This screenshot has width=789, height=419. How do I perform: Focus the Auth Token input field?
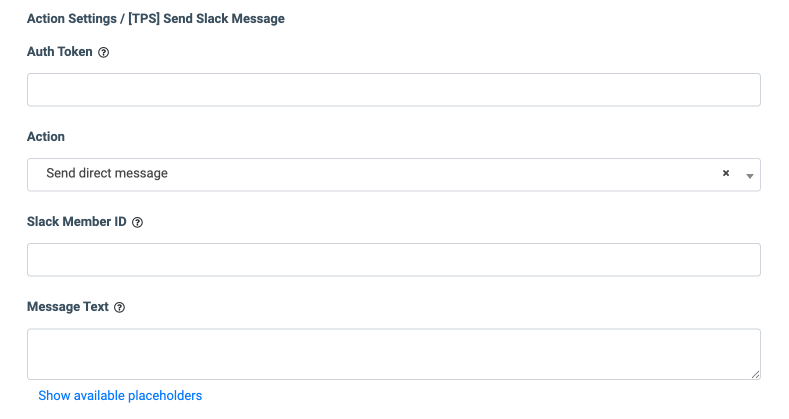[x=393, y=90]
